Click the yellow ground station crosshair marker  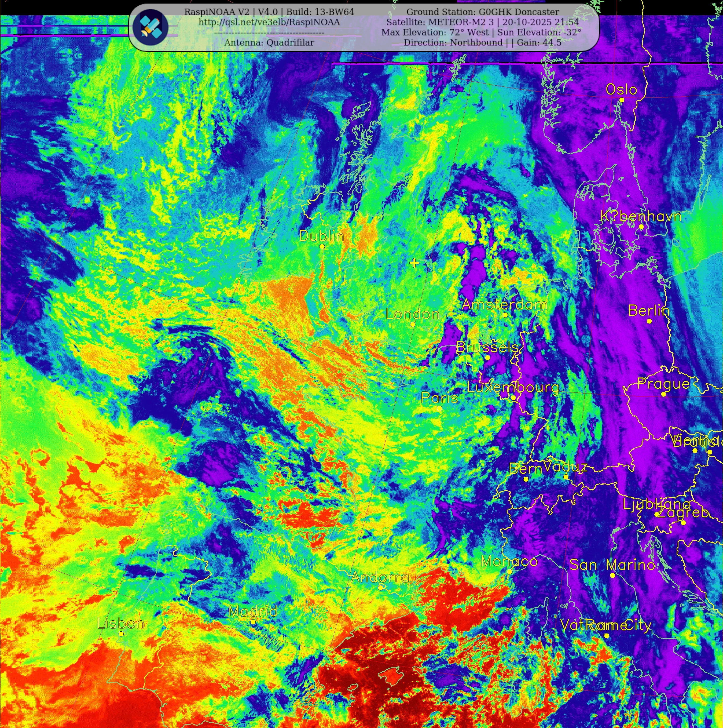[414, 263]
